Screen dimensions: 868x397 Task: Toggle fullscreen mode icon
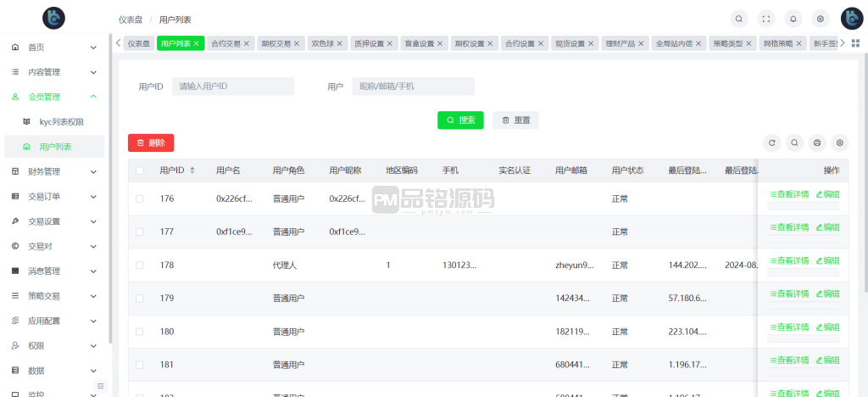[765, 19]
